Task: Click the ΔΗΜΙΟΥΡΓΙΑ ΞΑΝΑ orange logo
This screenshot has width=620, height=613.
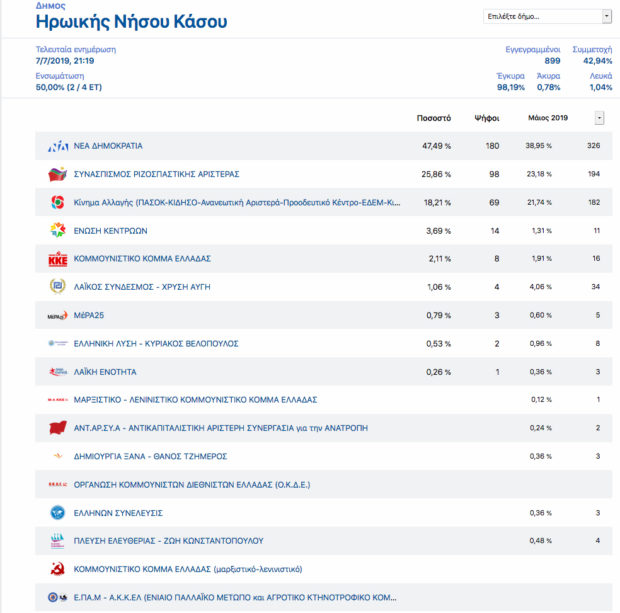Action: [x=58, y=456]
